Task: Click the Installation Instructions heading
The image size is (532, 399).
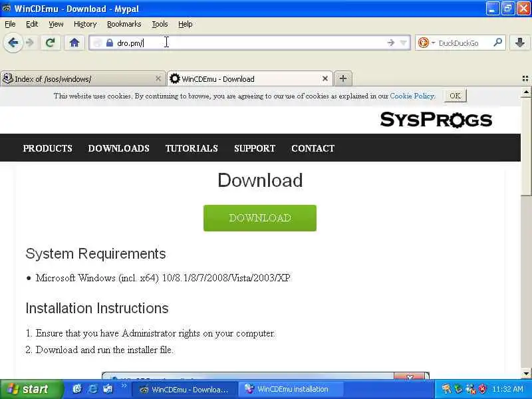Action: (x=97, y=308)
